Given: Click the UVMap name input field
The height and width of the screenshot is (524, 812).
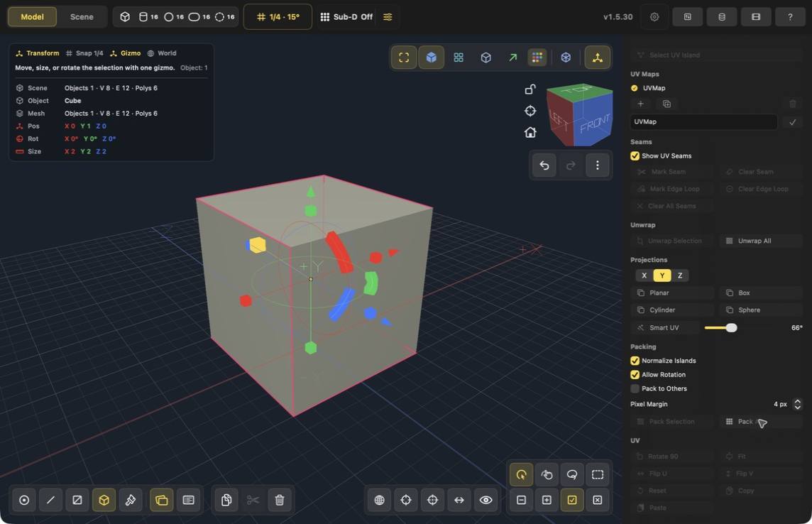Looking at the screenshot, I should coord(704,121).
